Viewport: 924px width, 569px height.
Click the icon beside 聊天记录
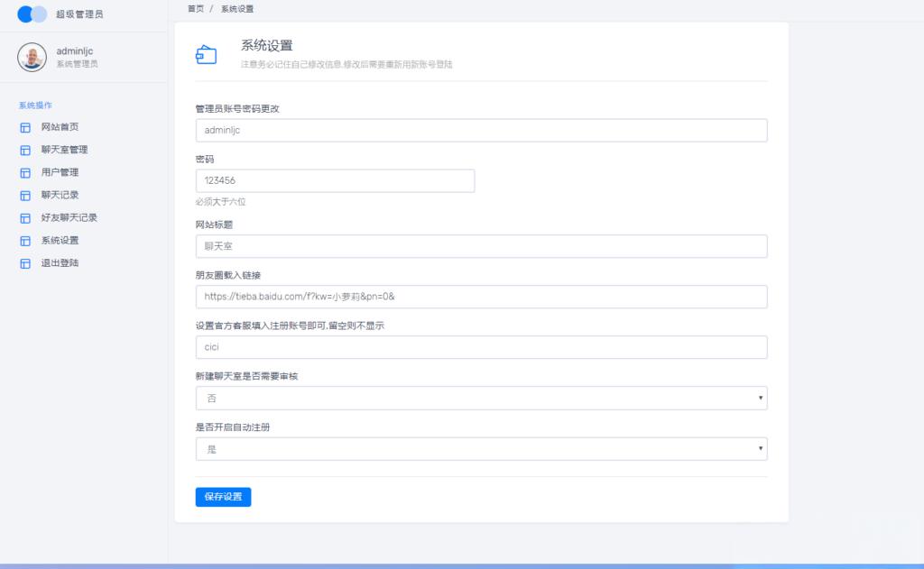click(x=25, y=196)
